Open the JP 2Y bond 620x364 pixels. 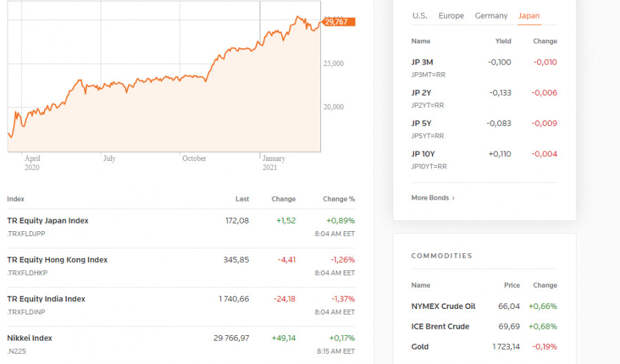[x=421, y=93]
